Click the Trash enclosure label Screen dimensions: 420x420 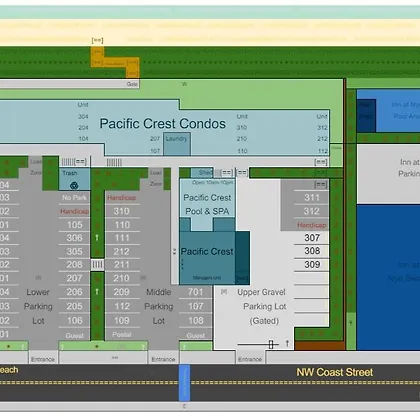(x=70, y=173)
